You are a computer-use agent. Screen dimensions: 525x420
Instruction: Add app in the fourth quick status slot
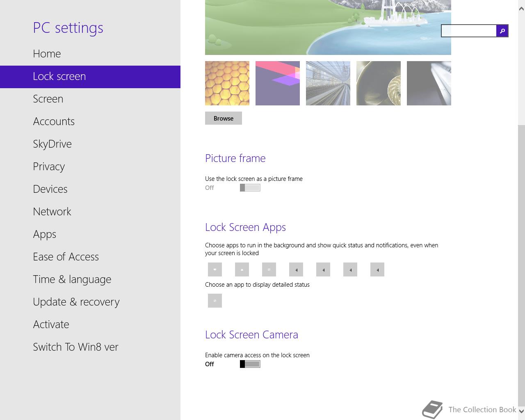[296, 269]
